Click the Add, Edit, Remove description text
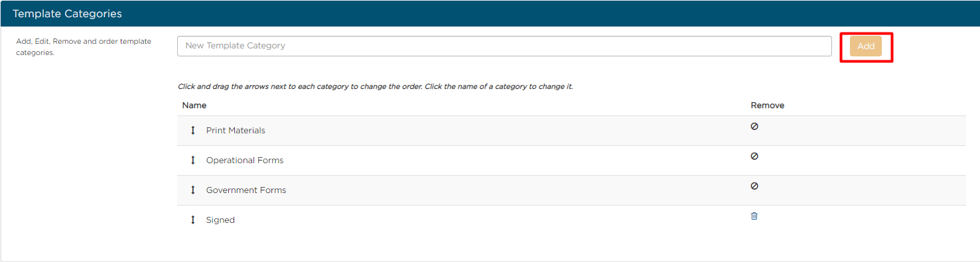This screenshot has height=262, width=980. [x=84, y=47]
